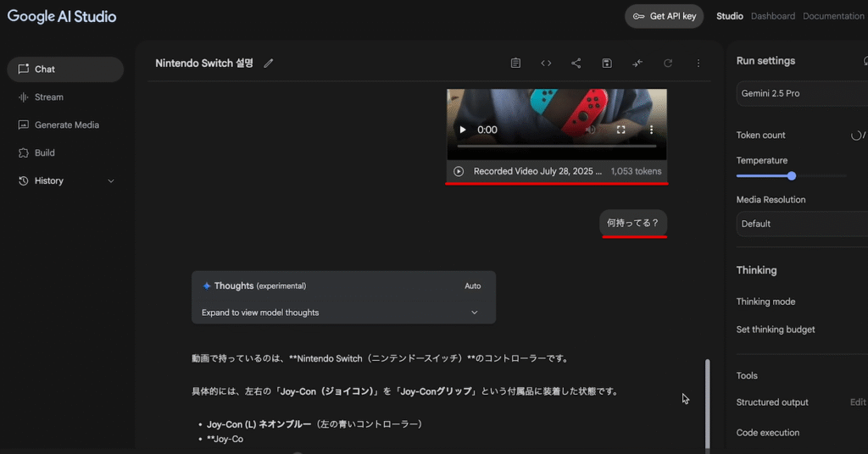Click the video mute speaker icon
Viewport: 868px width, 454px height.
click(591, 130)
